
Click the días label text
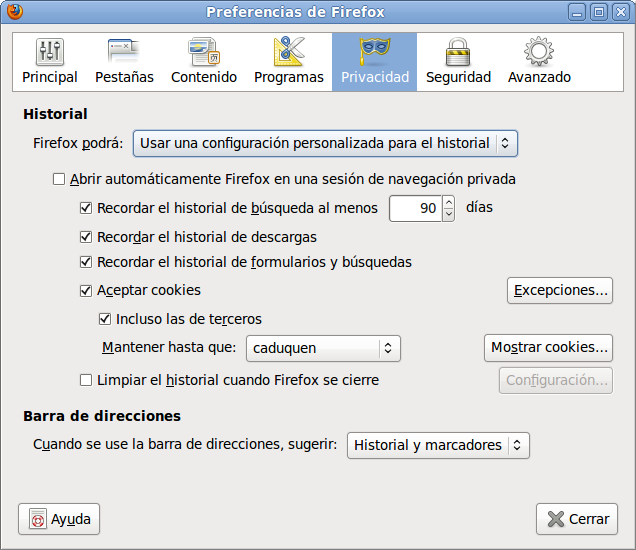click(x=479, y=207)
